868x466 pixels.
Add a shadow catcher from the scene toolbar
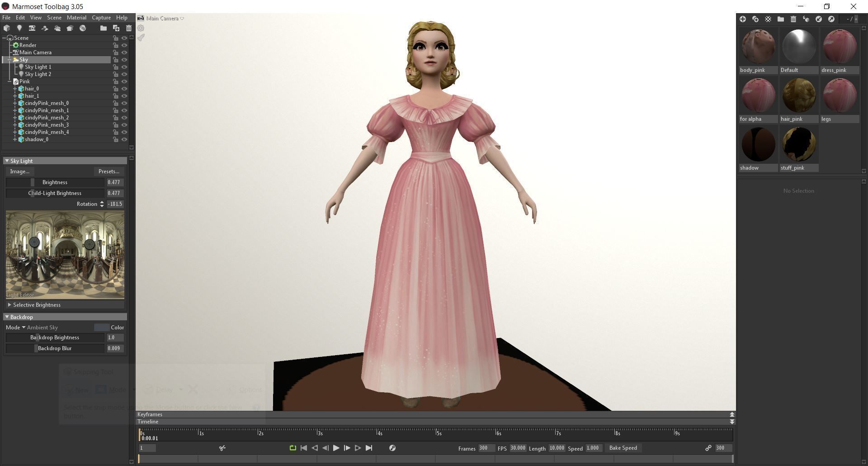coord(45,28)
